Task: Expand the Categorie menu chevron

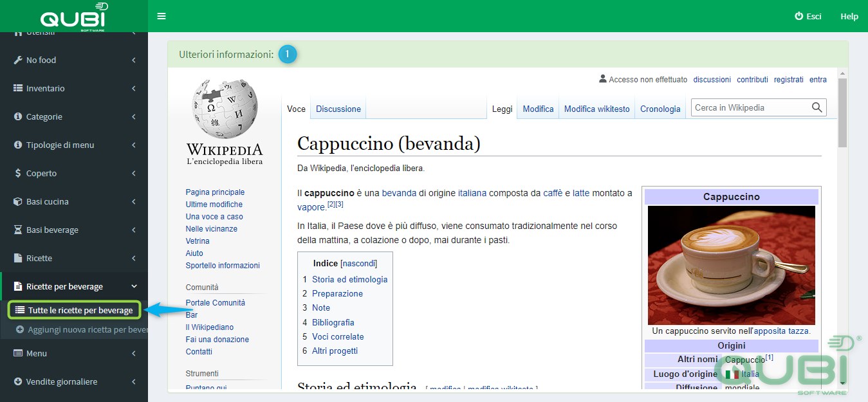Action: [x=134, y=116]
